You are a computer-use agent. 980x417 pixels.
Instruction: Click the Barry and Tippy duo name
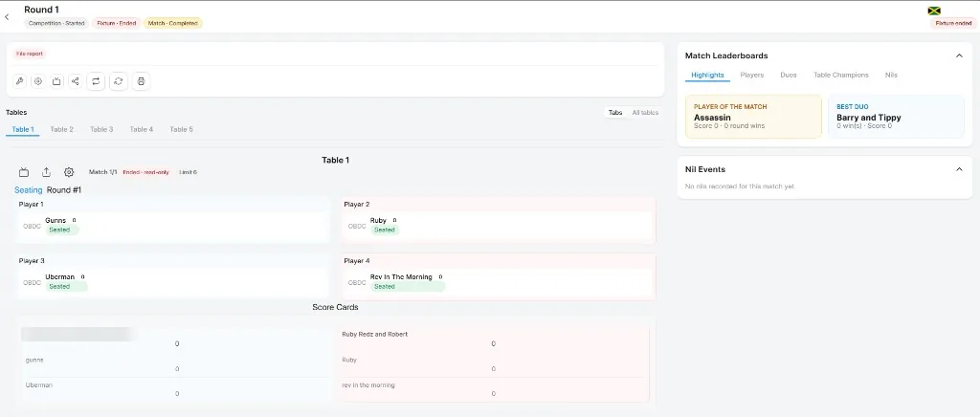(x=869, y=118)
